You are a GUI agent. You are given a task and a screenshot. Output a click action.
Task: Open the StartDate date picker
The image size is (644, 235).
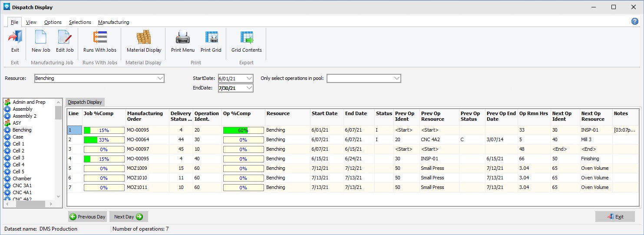249,78
